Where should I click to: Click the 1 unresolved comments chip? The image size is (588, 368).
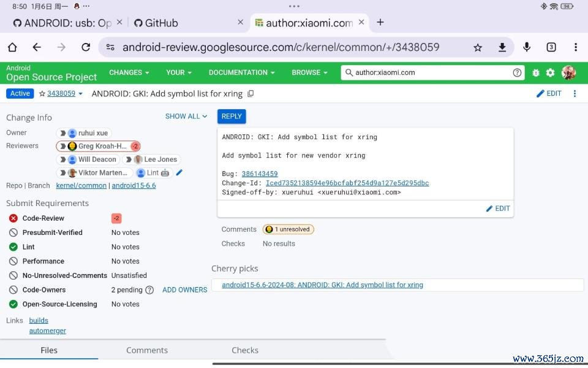(x=288, y=229)
